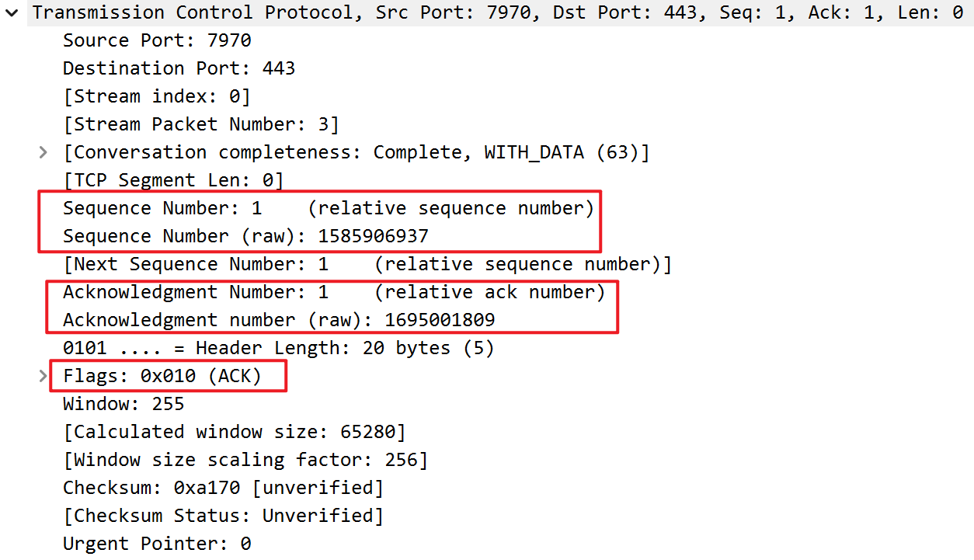Collapse the Transmission Control Protocol section
Viewport: 974px width, 560px height.
pyautogui.click(x=12, y=12)
